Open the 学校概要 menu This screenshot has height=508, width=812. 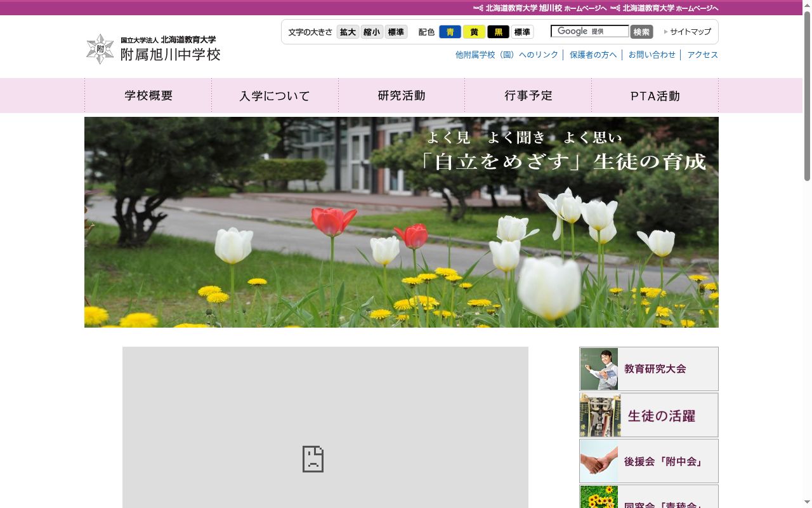pos(148,95)
